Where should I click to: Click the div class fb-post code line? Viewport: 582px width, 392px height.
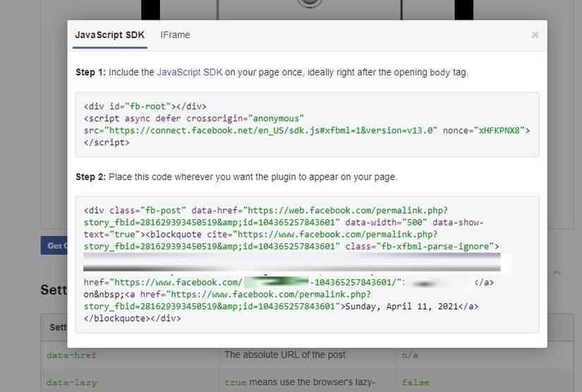[x=266, y=210]
